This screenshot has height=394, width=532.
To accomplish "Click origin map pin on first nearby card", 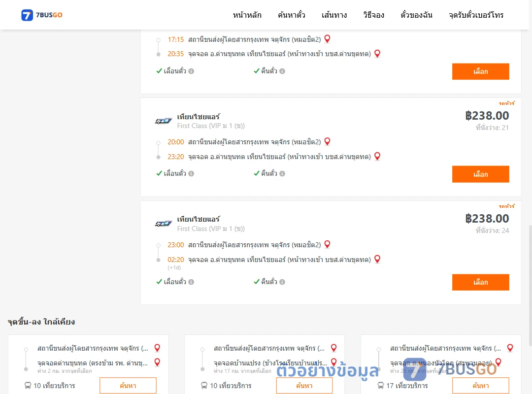I will click(x=158, y=348).
